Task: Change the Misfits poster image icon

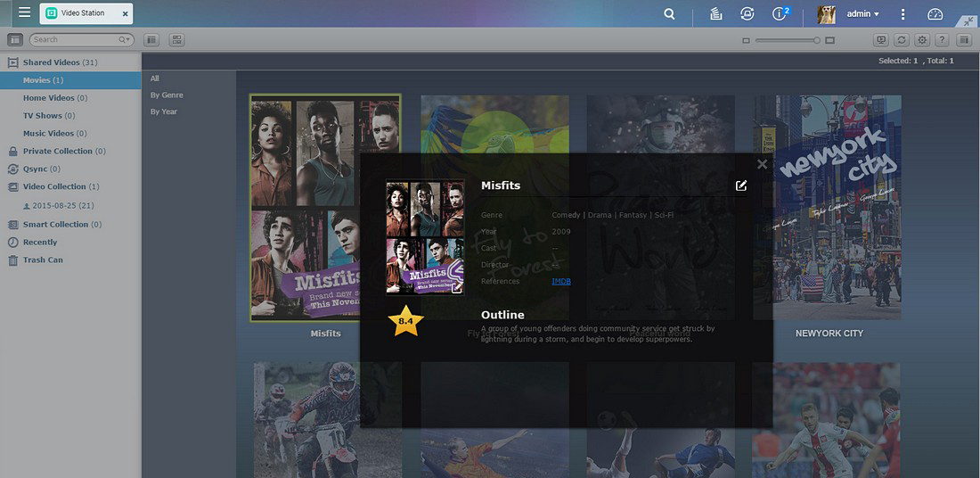Action: click(x=457, y=288)
